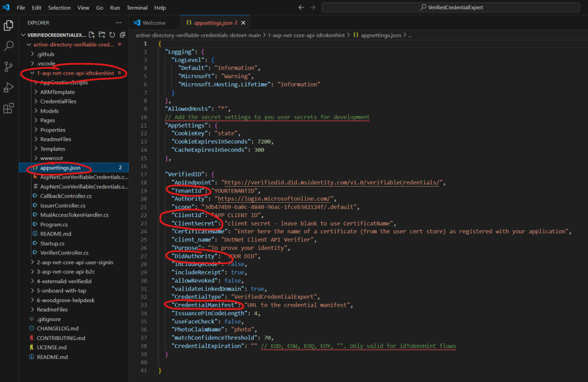
Task: Open VerifierController.cs file
Action: tap(64, 253)
